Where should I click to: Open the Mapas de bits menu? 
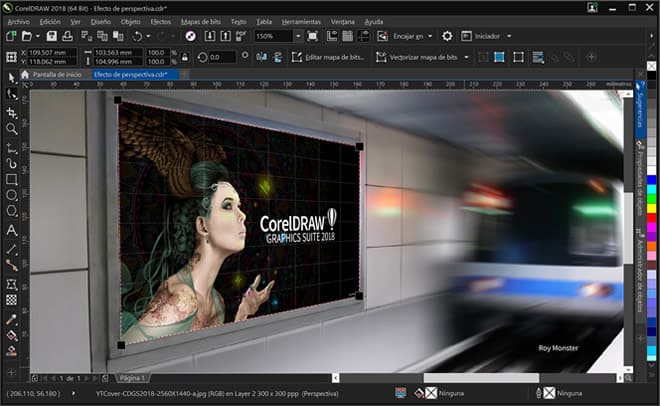coord(201,21)
